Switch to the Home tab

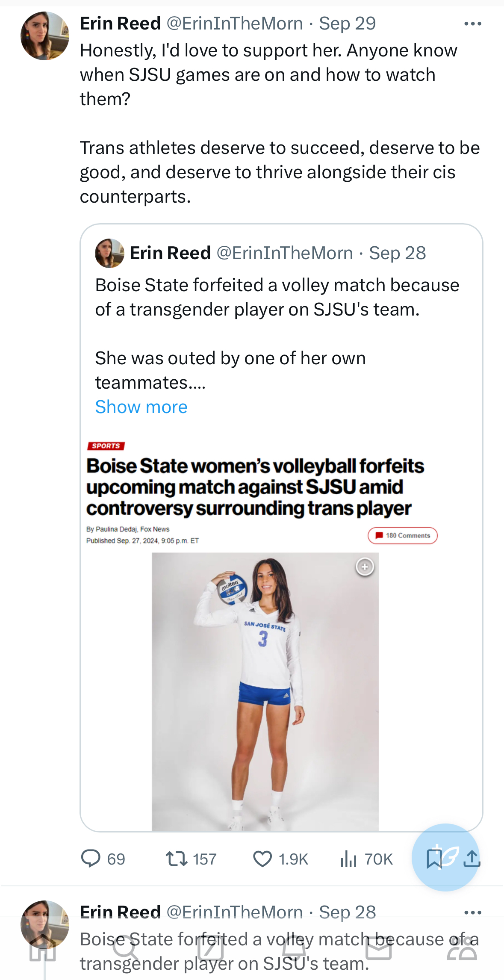pos(43,949)
